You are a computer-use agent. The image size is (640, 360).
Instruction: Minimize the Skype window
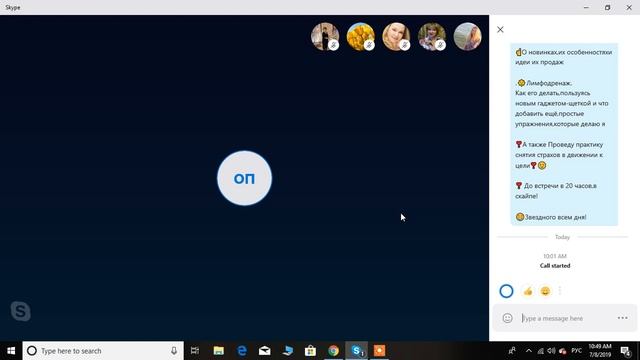(586, 7)
